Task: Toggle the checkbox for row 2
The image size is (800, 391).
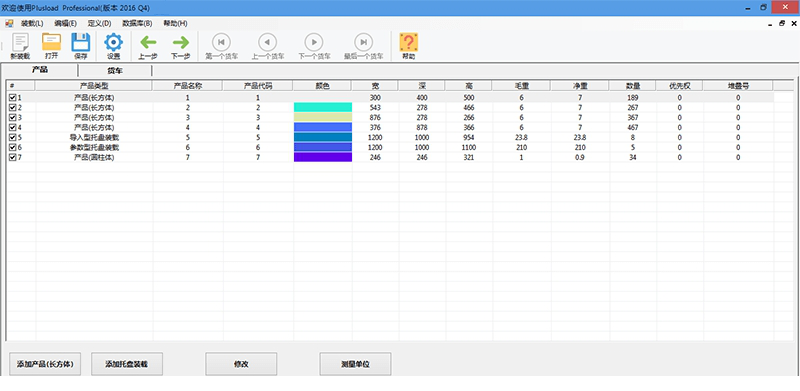Action: 12,108
